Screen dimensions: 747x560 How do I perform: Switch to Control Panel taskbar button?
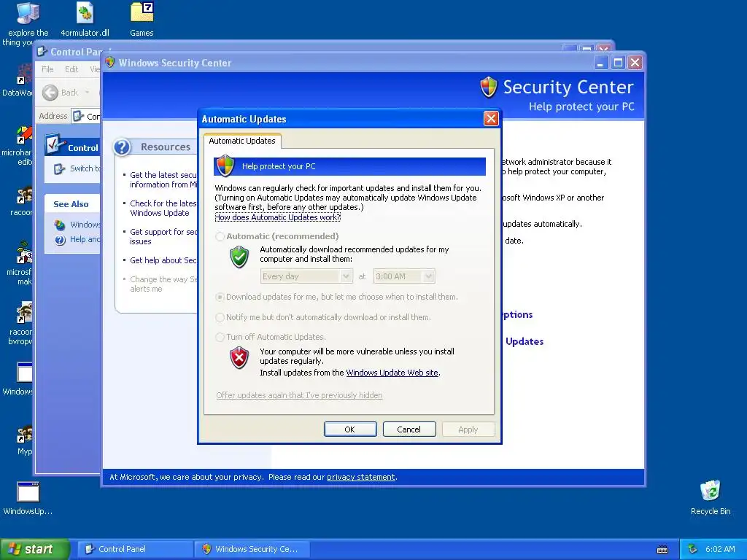pyautogui.click(x=136, y=549)
